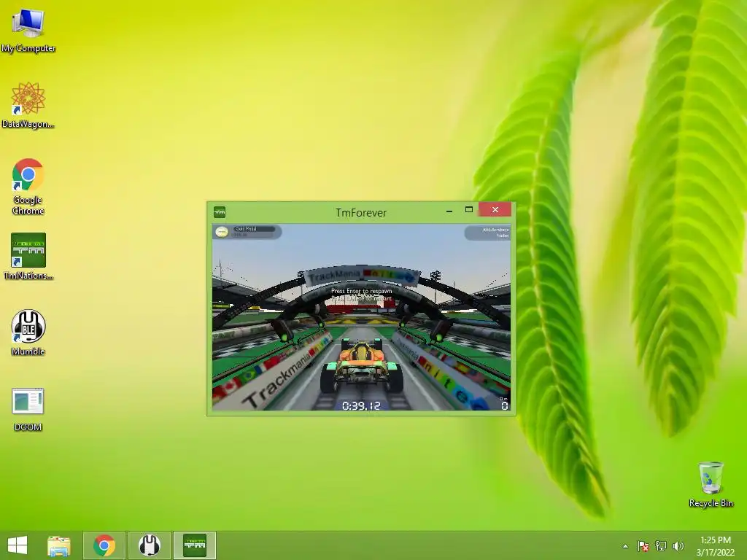Switch to Mumble in the taskbar
The height and width of the screenshot is (560, 747).
150,545
